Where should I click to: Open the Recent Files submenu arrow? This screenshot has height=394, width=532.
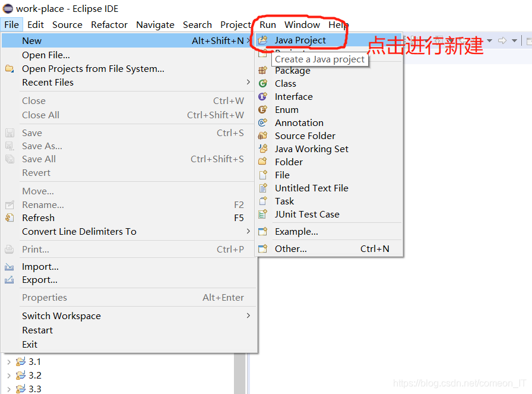coord(248,82)
